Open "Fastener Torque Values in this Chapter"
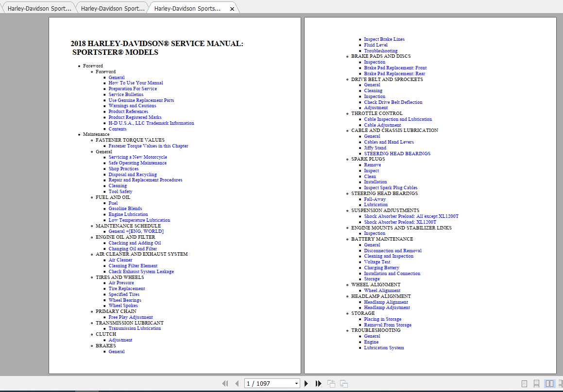 coord(148,146)
